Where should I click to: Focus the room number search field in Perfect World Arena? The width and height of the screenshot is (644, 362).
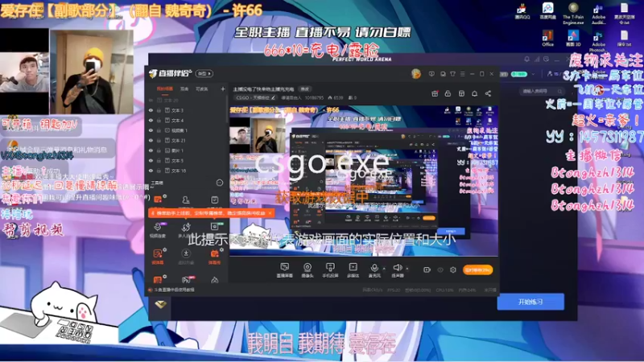click(542, 91)
